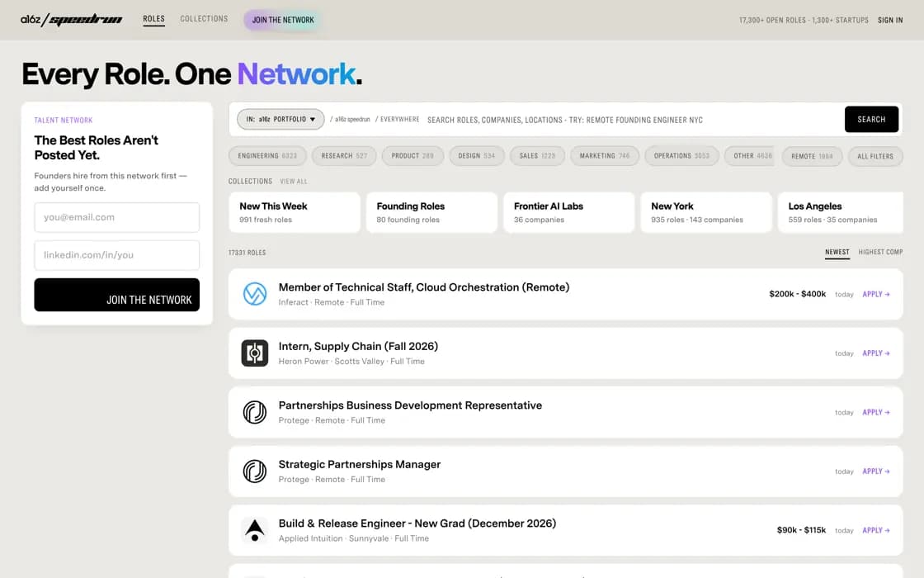Open the IN: a16z PORTFOLIO dropdown

280,119
